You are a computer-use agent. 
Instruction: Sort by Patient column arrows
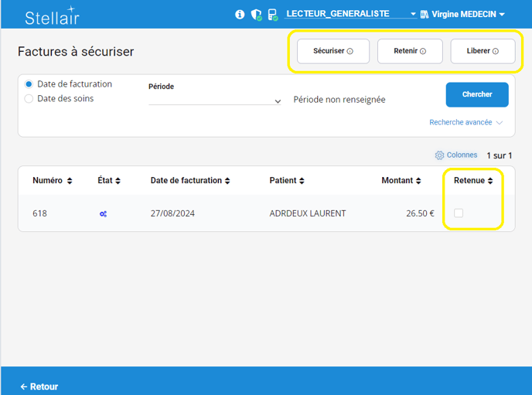coord(302,181)
